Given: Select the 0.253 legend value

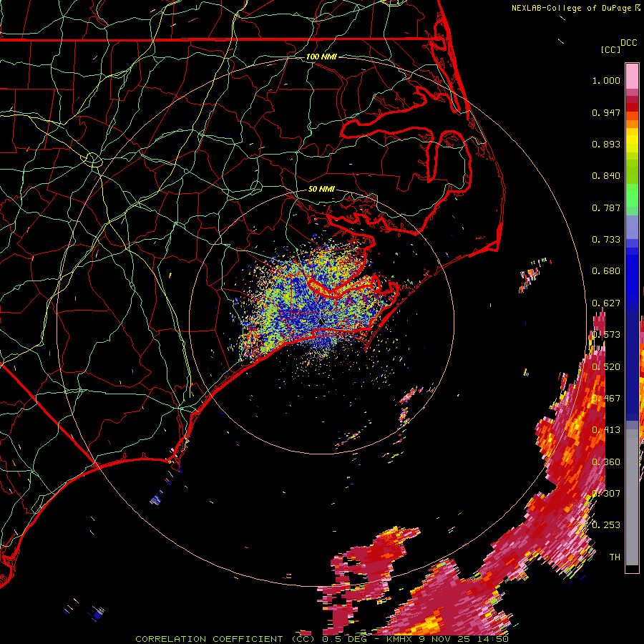Looking at the screenshot, I should [x=606, y=525].
